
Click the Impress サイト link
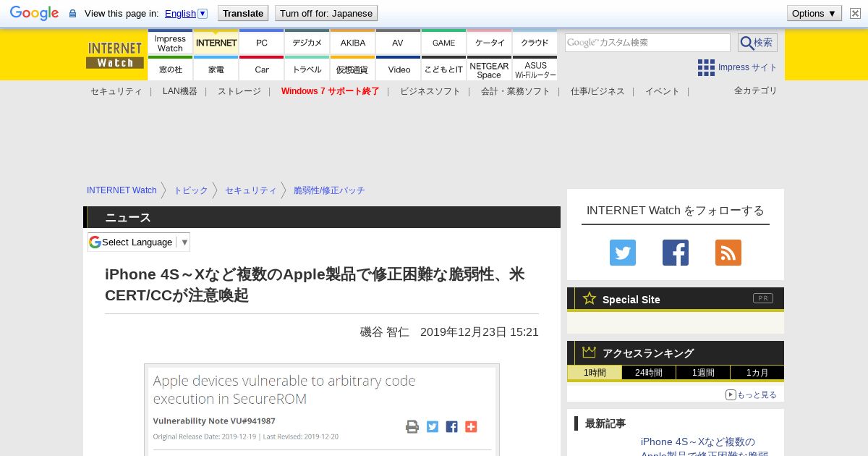747,67
